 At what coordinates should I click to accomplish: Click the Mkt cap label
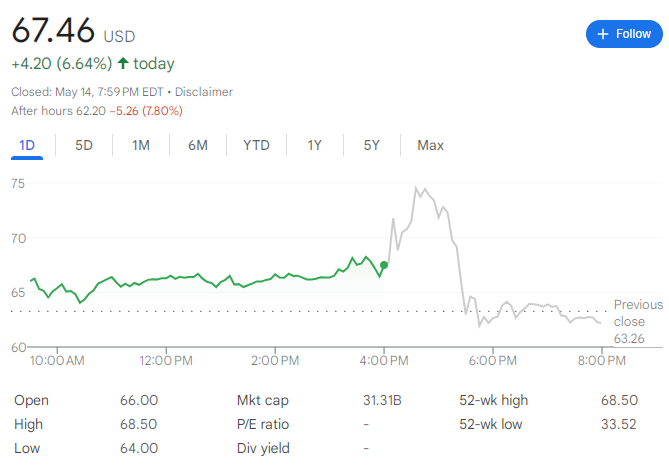pos(262,400)
